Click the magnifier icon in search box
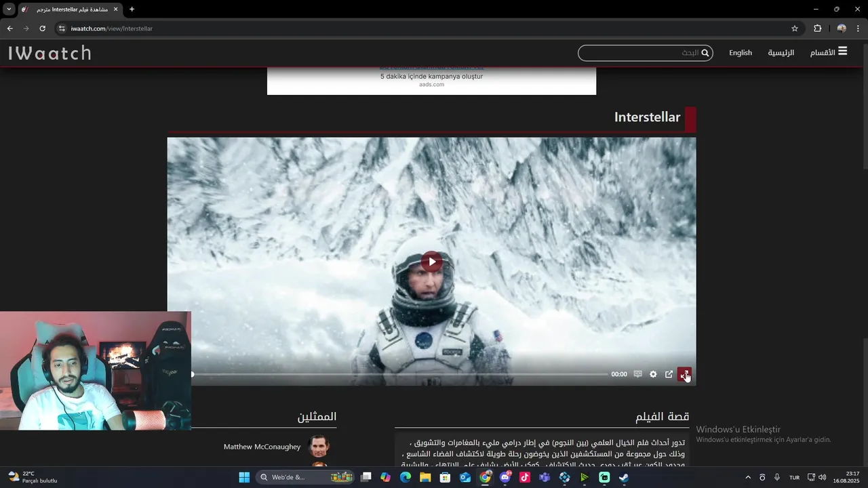This screenshot has height=488, width=868. pyautogui.click(x=705, y=53)
